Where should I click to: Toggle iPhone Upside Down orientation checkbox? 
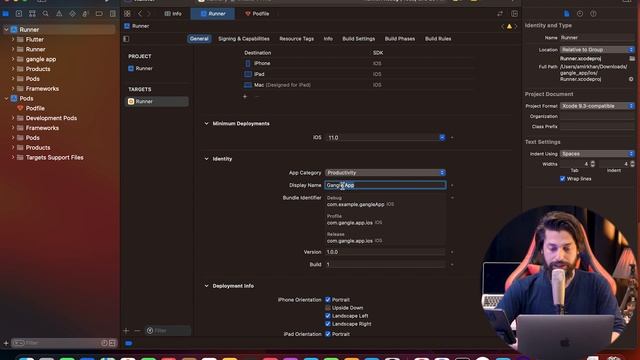coord(328,308)
